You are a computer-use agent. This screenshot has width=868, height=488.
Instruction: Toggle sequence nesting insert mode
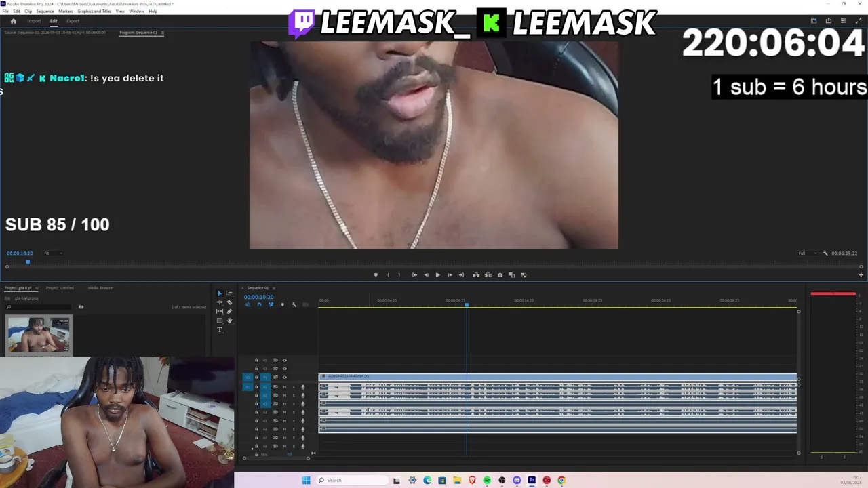pos(248,304)
